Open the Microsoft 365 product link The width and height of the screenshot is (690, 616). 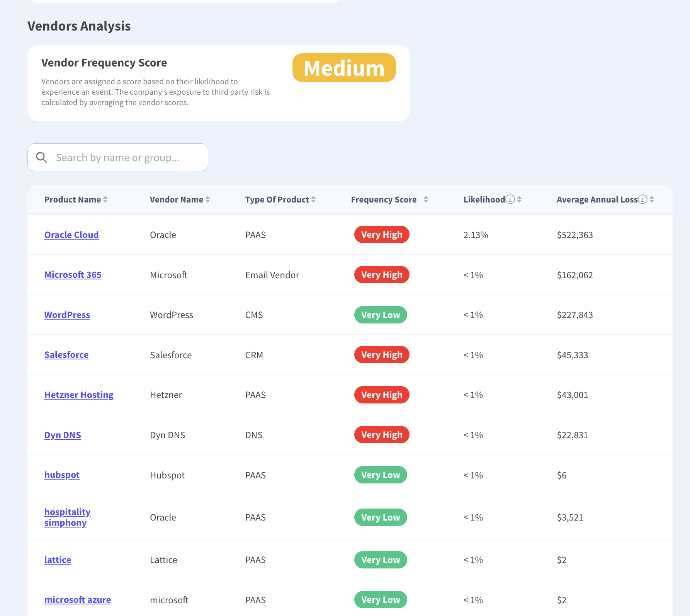click(73, 275)
